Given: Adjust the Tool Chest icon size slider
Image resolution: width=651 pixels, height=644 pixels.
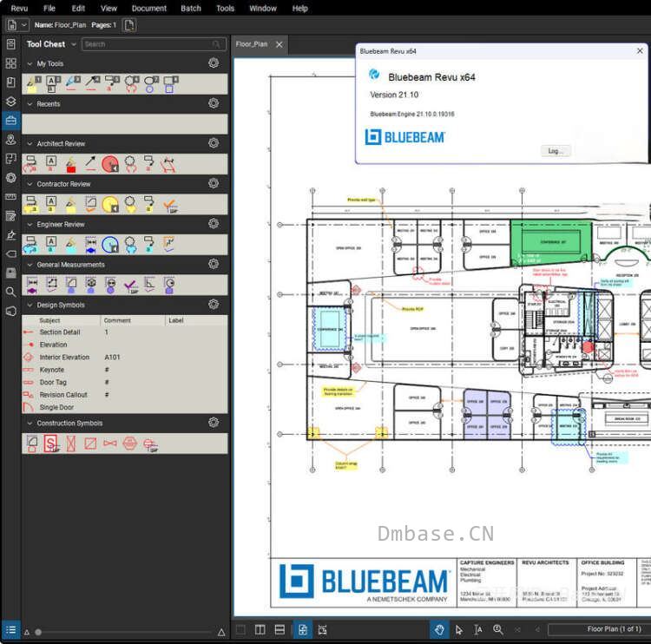Looking at the screenshot, I should [38, 632].
